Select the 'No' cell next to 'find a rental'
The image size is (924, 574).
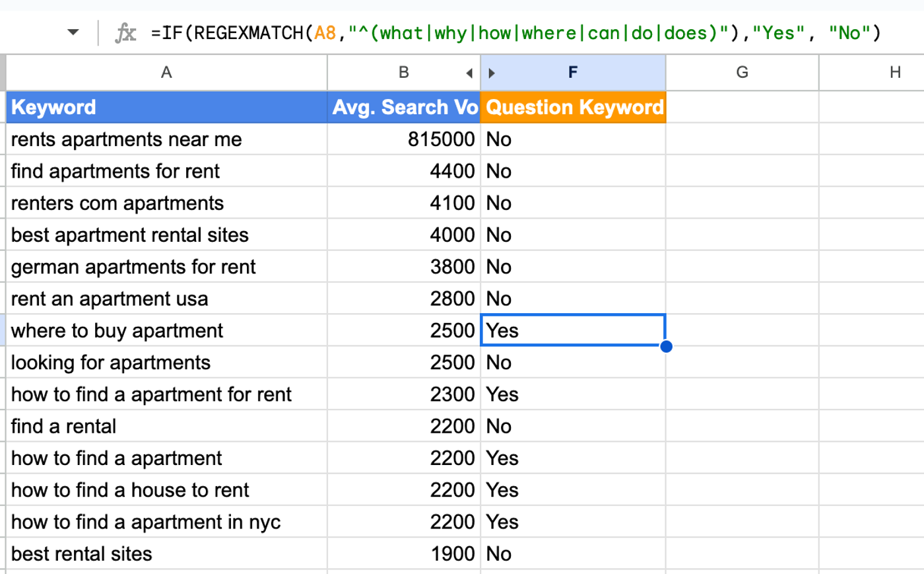pos(573,426)
